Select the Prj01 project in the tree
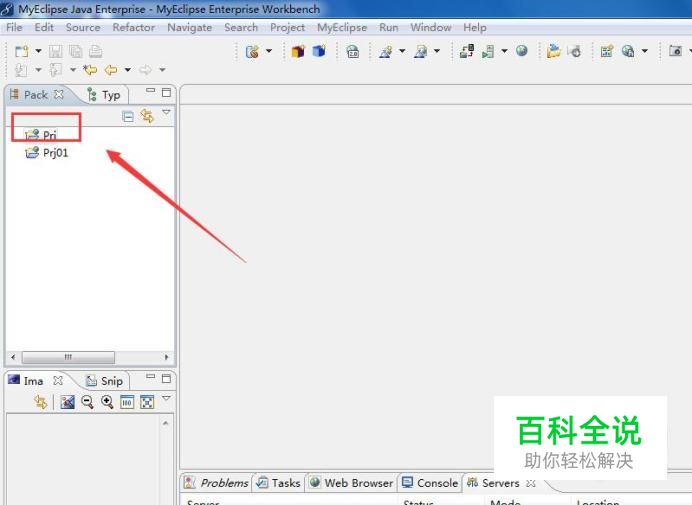This screenshot has width=692, height=505. point(47,153)
